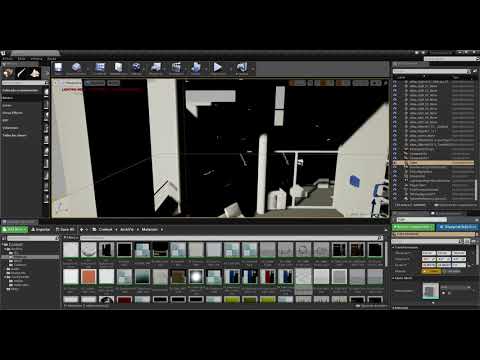This screenshot has height=360, width=480.
Task: Select Paint mode in Modes panel
Action: [x=22, y=73]
